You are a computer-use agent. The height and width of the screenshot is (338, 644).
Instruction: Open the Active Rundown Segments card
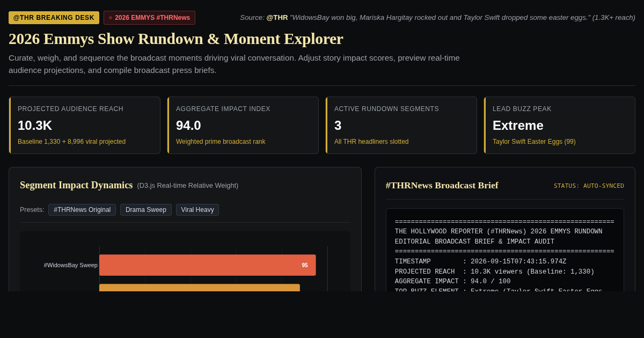pyautogui.click(x=401, y=126)
